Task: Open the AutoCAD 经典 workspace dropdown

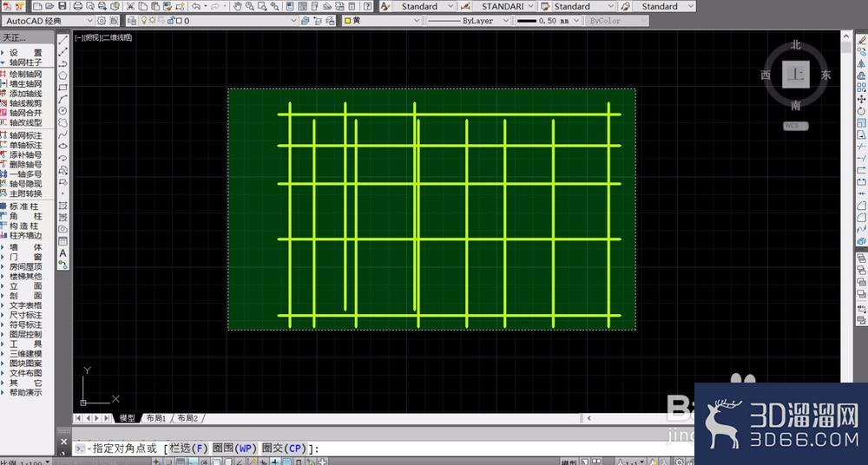Action: tap(48, 21)
